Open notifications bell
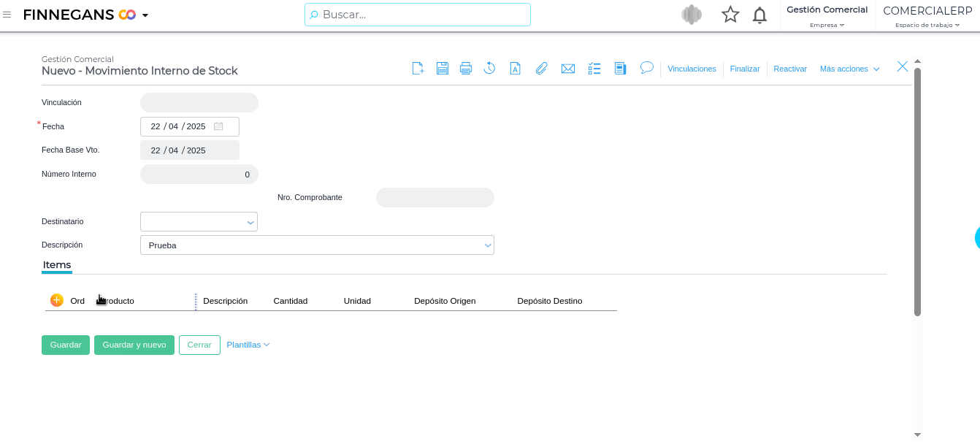 click(x=759, y=15)
